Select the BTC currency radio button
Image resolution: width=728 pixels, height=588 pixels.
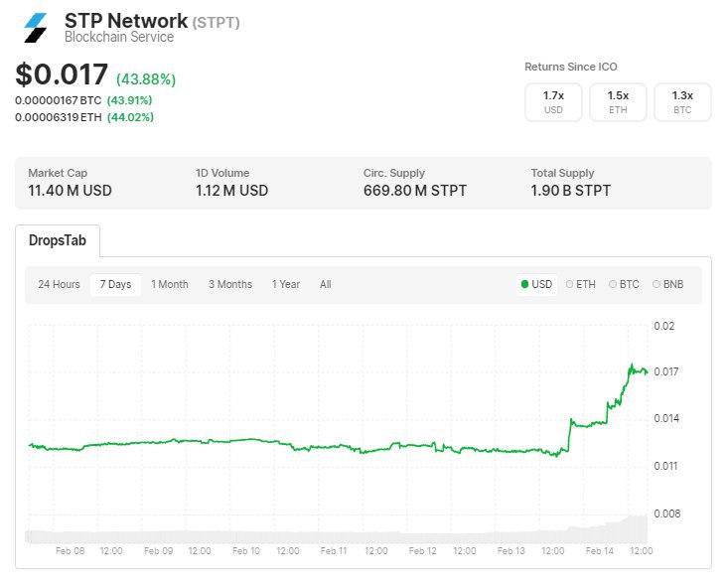click(624, 284)
